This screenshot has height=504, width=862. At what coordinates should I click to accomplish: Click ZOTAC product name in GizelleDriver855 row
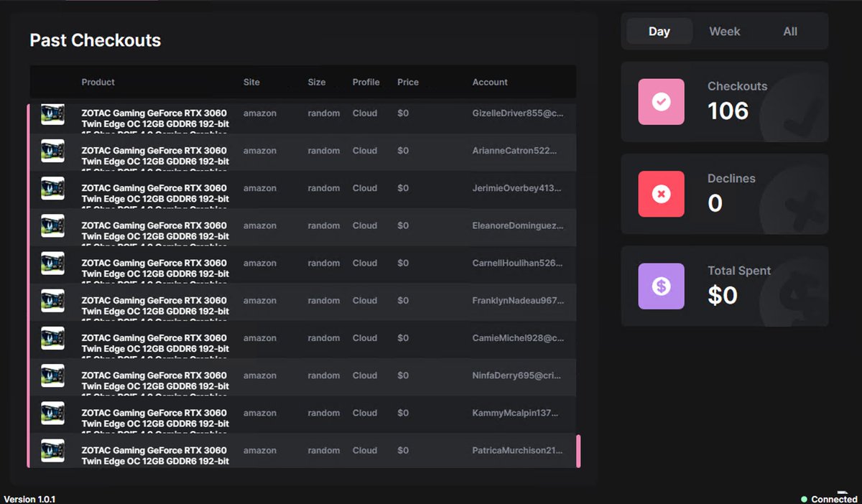(155, 118)
